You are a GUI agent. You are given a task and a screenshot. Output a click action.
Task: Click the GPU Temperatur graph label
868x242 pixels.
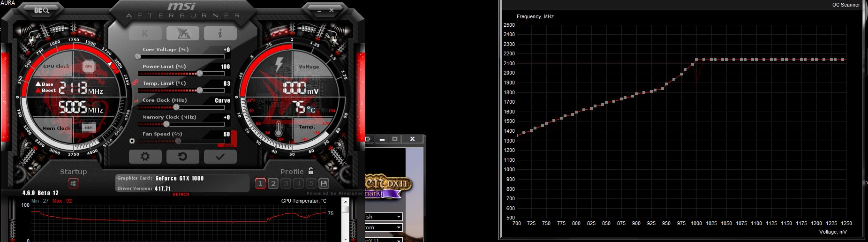(304, 201)
